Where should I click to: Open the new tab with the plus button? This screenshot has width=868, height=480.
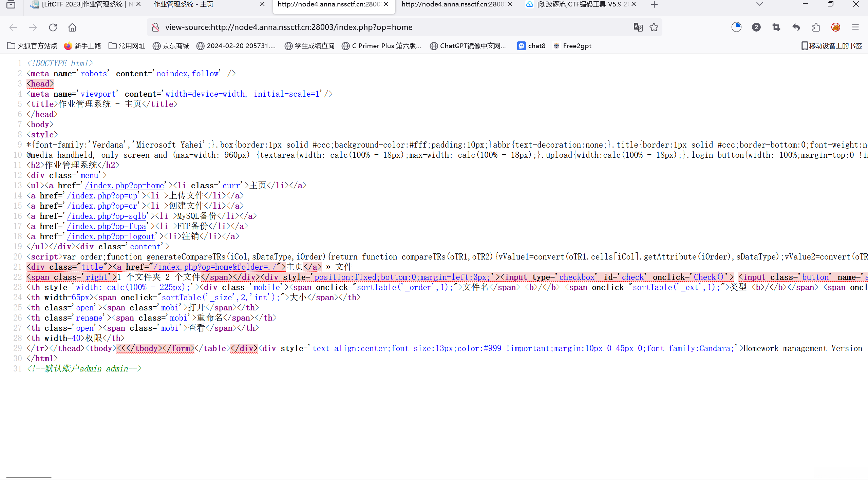click(x=654, y=4)
